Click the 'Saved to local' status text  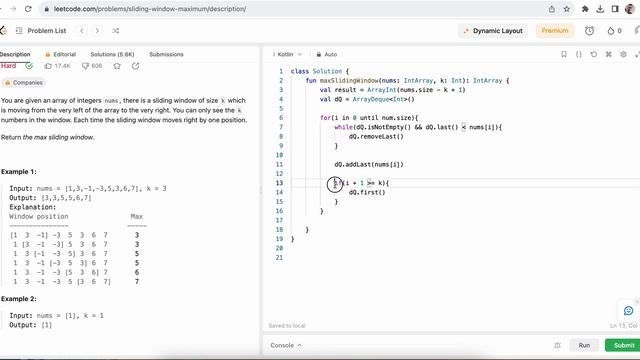[x=287, y=326]
